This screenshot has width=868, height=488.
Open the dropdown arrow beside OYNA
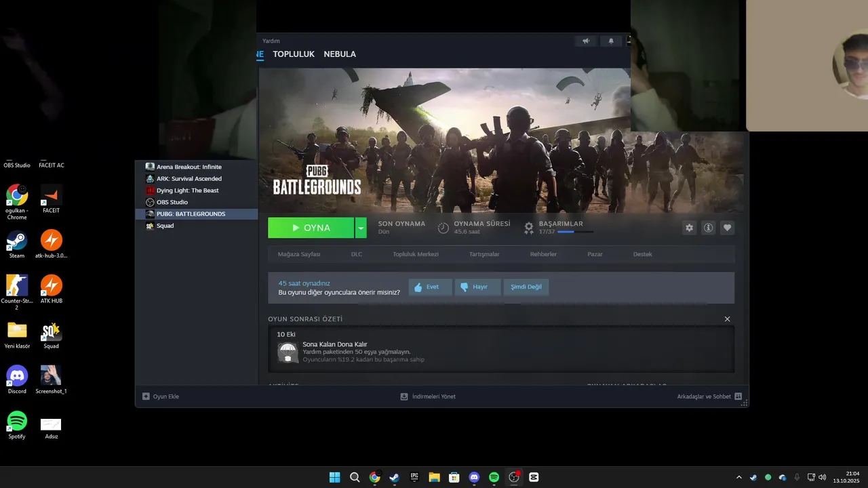[x=361, y=228]
